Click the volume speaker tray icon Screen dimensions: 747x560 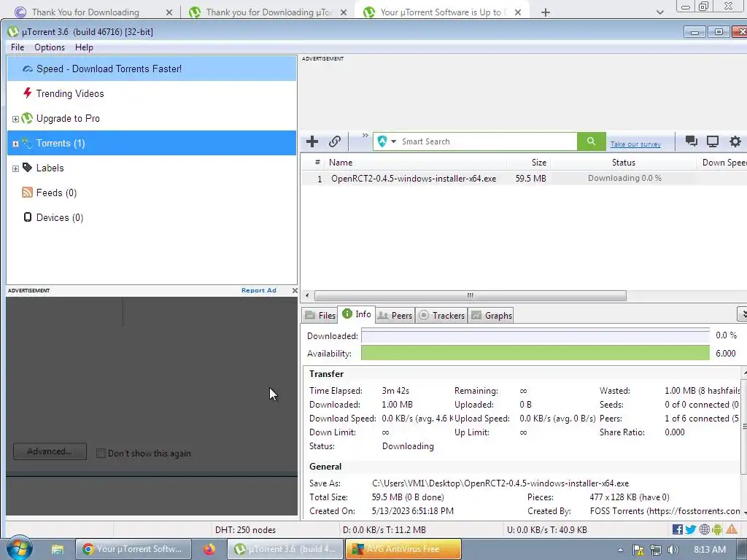click(x=673, y=550)
